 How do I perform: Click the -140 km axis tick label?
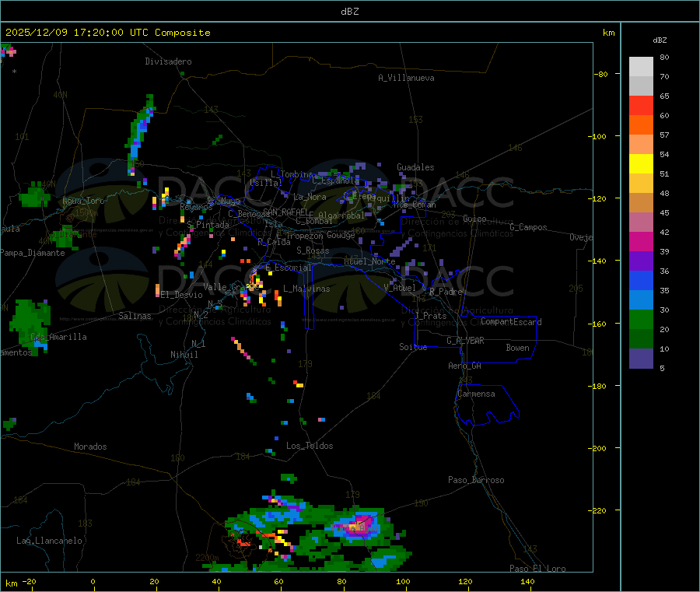(x=599, y=261)
